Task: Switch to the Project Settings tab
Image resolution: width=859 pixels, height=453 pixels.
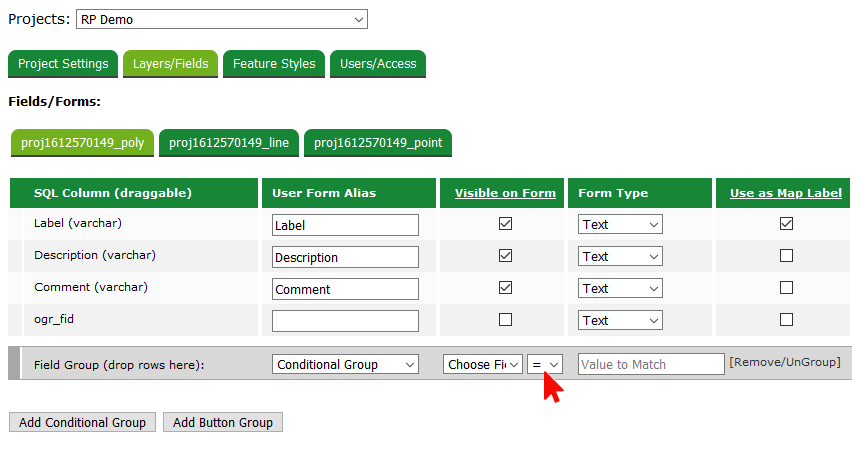Action: (x=63, y=64)
